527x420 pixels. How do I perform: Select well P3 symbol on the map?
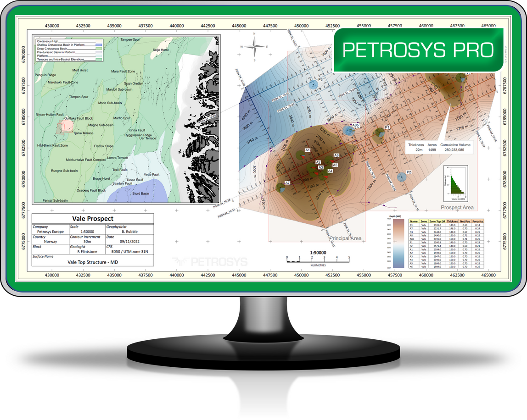tap(313, 85)
